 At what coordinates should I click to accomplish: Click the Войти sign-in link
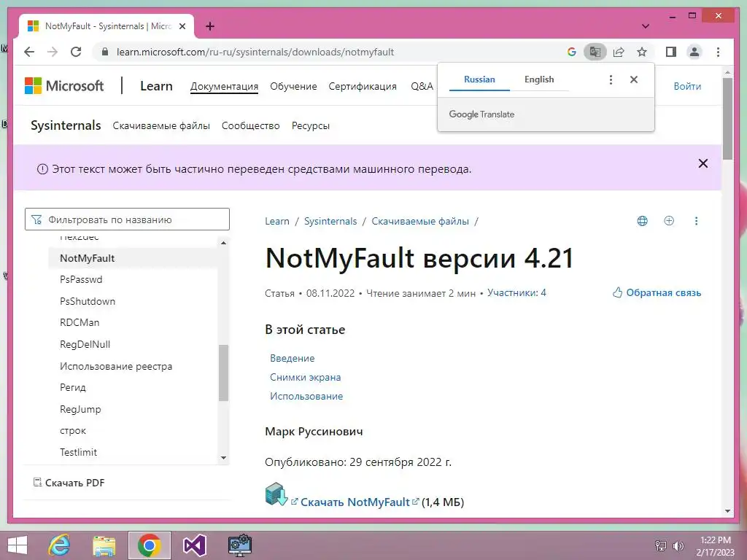point(687,86)
